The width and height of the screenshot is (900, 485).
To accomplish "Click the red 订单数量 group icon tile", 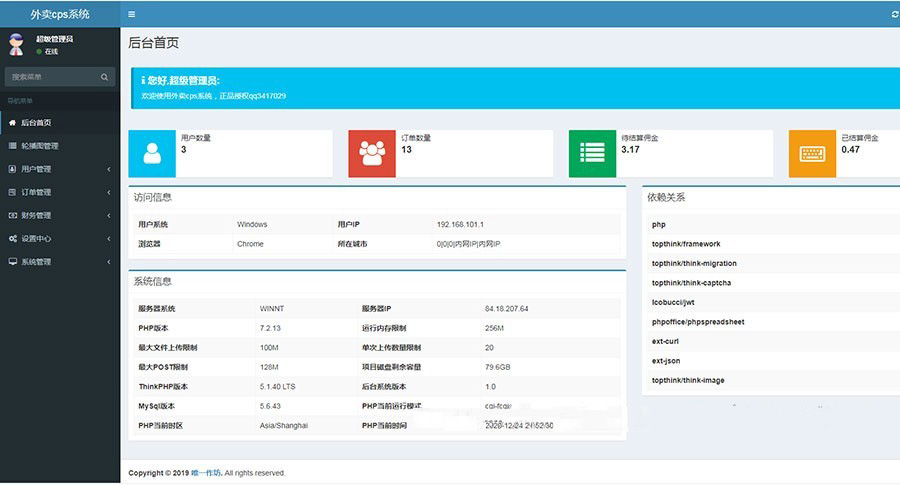I will pos(372,153).
